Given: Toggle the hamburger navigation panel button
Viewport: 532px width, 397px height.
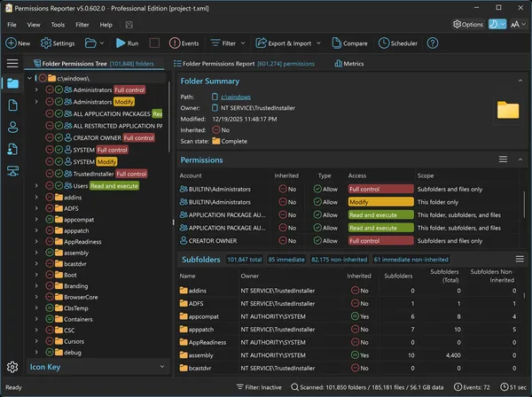Looking at the screenshot, I should pyautogui.click(x=12, y=63).
